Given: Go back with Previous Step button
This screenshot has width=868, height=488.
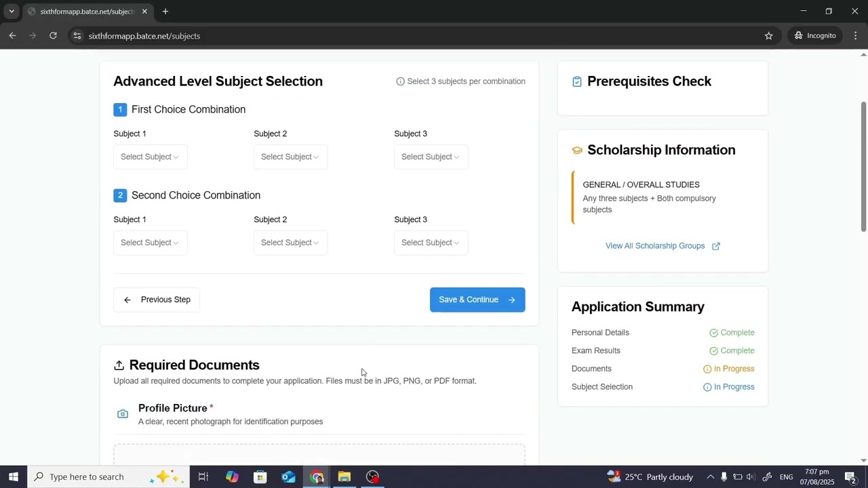Looking at the screenshot, I should click(157, 300).
